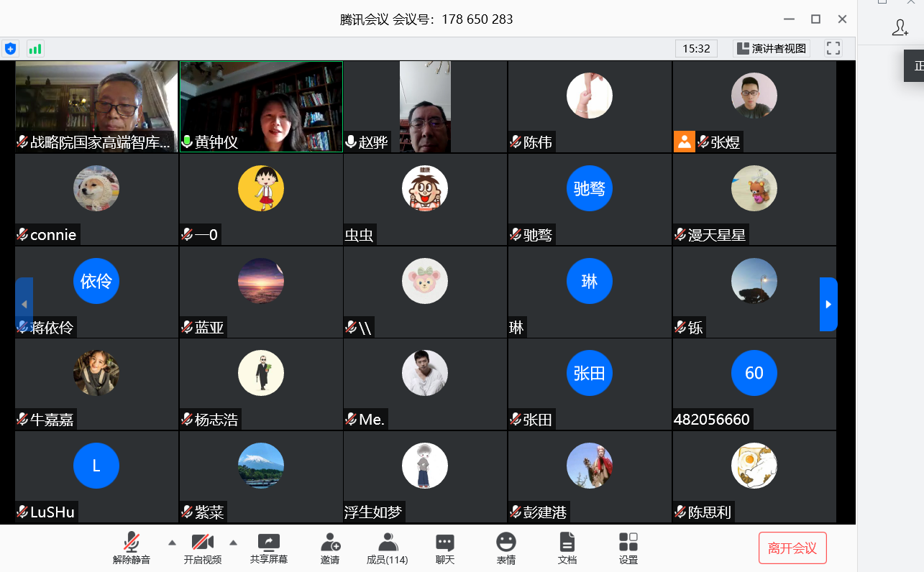Image resolution: width=924 pixels, height=572 pixels.
Task: Expand audio options arrow beside microphone
Action: pyautogui.click(x=172, y=543)
